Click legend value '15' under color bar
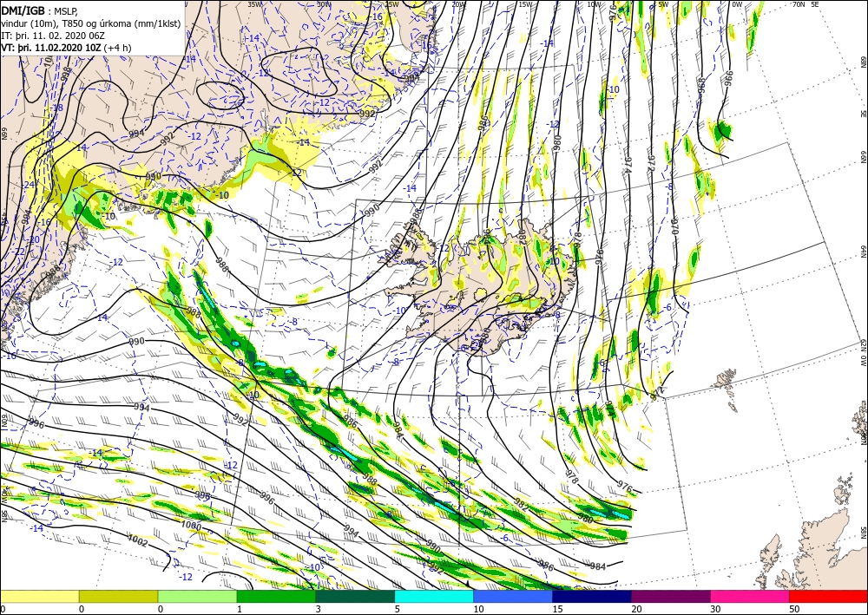Screen dimensions: 868x615 click(557, 609)
